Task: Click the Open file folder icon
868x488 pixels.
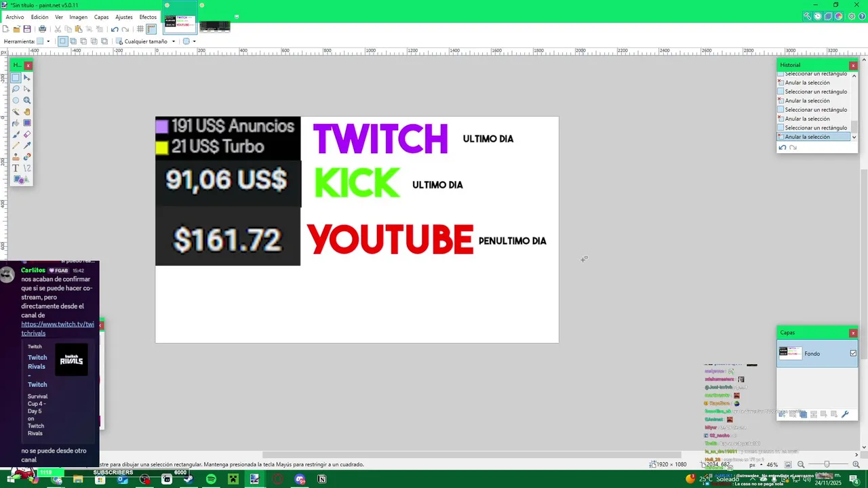Action: click(x=16, y=29)
